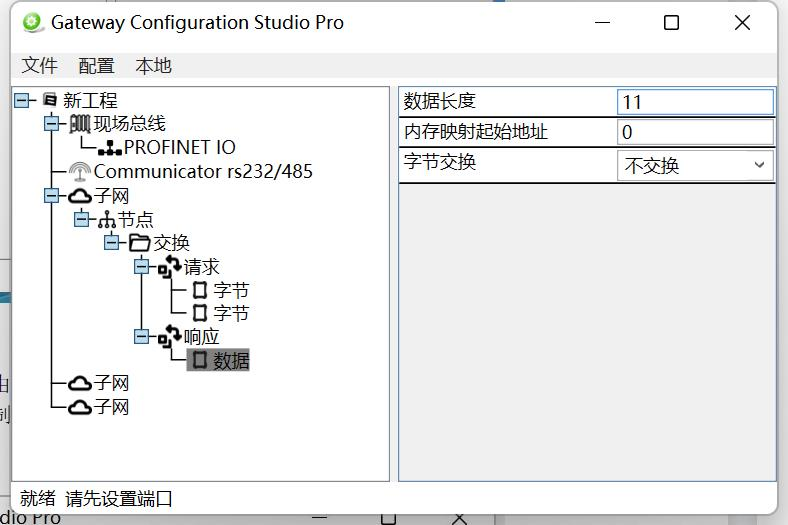The image size is (788, 525).
Task: Open the 配置 menu
Action: pyautogui.click(x=96, y=66)
